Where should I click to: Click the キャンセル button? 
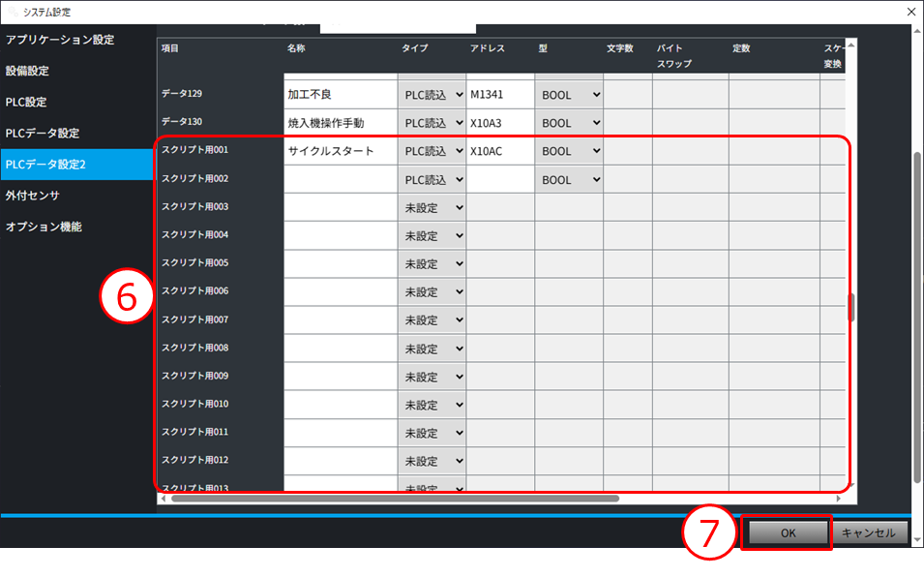click(869, 532)
